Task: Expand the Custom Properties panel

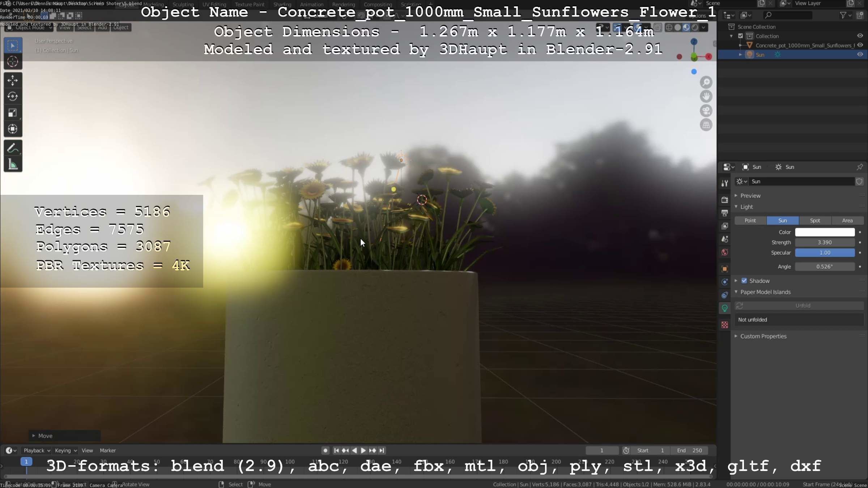Action: point(736,336)
